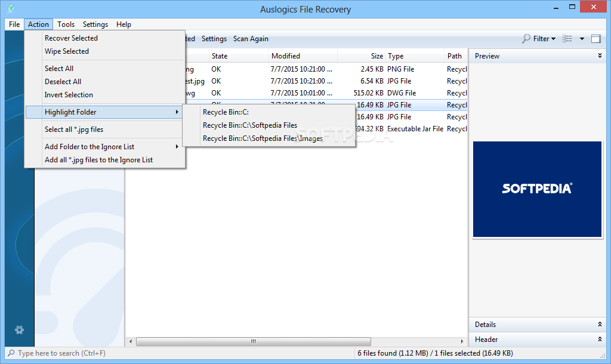The width and height of the screenshot is (611, 364).
Task: Open the view mode dropdown arrow
Action: (x=582, y=39)
